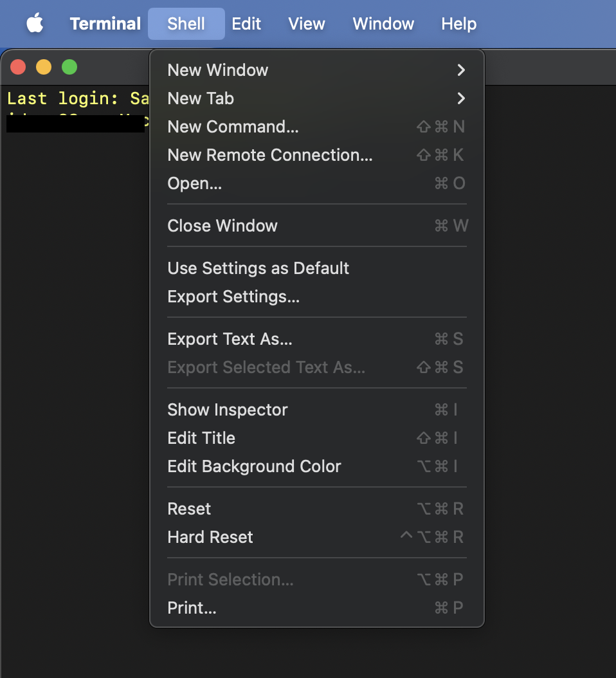Select Show Inspector
Image resolution: width=616 pixels, height=678 pixels.
[317, 410]
